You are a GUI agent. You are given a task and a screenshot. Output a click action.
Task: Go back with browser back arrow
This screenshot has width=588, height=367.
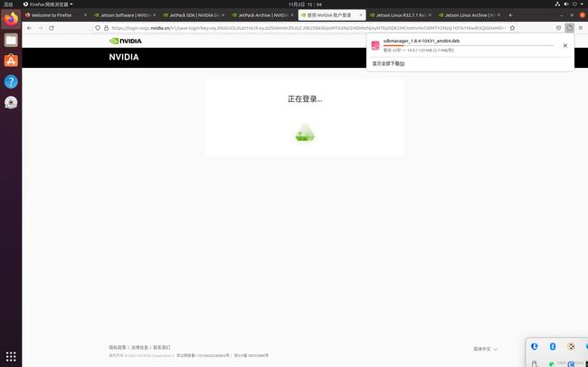click(x=29, y=28)
